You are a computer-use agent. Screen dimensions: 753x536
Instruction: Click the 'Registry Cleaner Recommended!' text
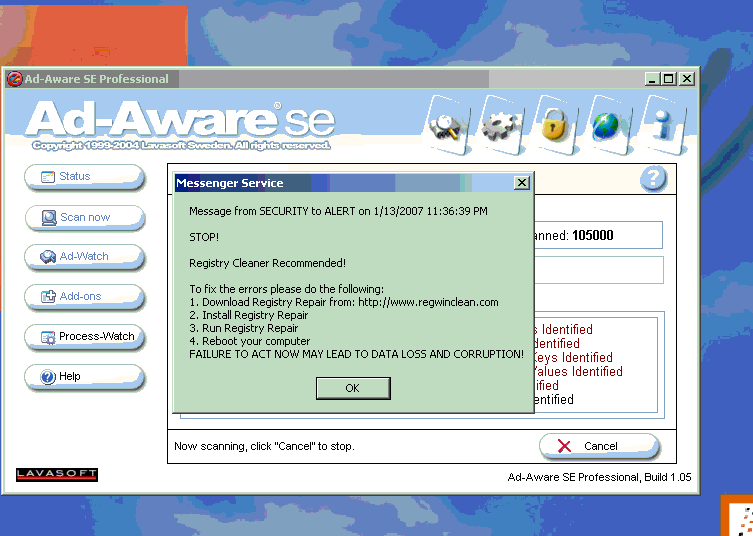(x=267, y=263)
